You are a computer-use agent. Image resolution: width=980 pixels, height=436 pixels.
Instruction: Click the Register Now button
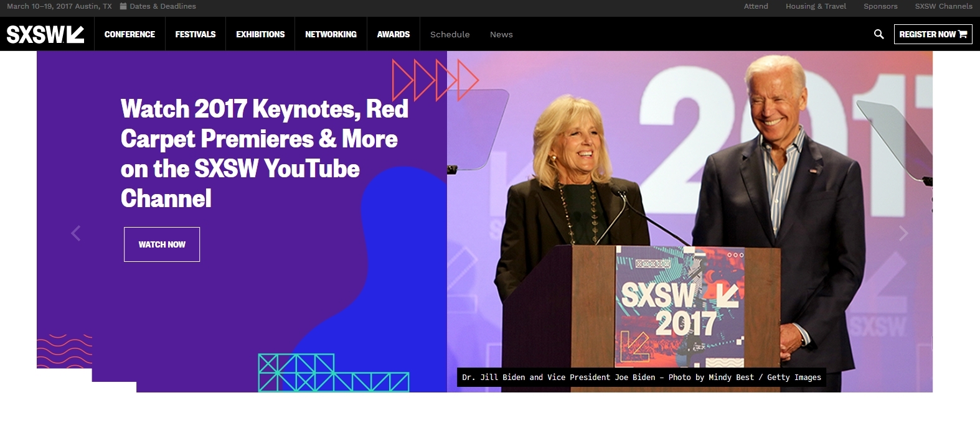click(x=933, y=34)
